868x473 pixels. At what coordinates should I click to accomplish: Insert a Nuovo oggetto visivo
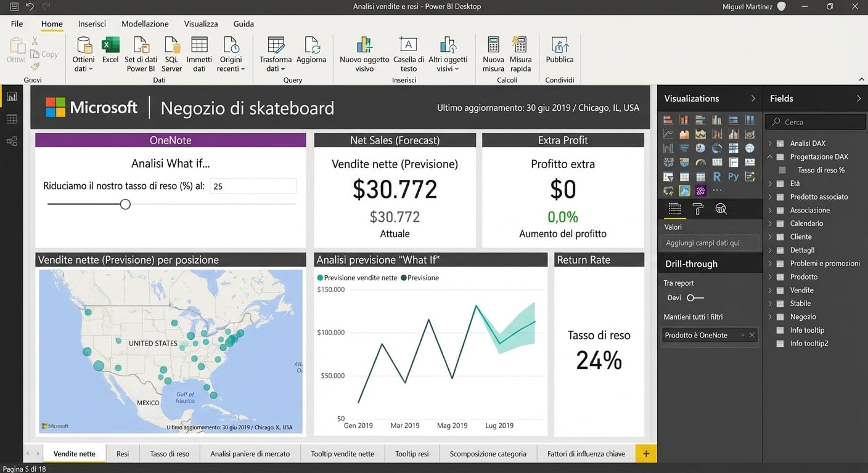tap(364, 54)
